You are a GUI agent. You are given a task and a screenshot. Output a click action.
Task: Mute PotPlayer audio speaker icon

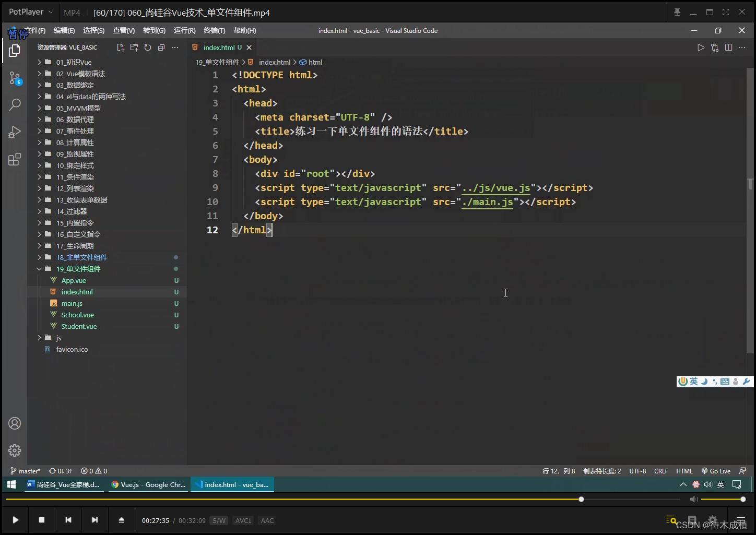[x=693, y=500]
